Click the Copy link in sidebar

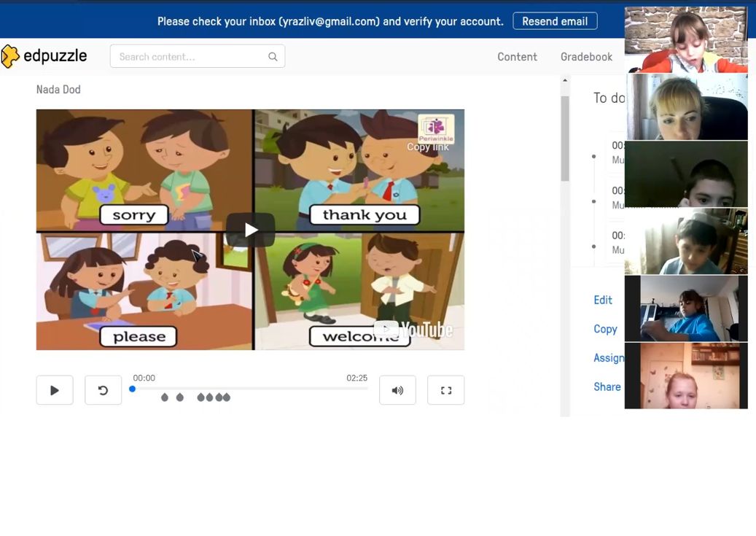tap(605, 329)
